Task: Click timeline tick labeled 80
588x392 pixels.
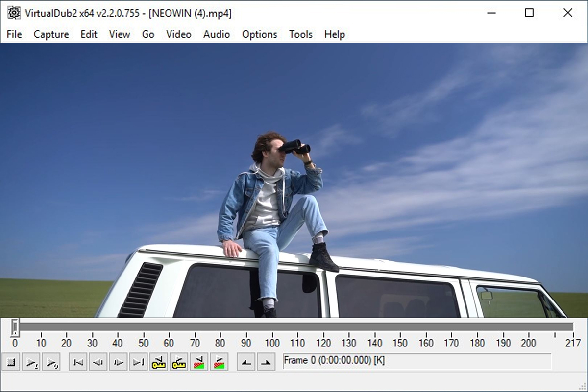Action: click(x=220, y=343)
